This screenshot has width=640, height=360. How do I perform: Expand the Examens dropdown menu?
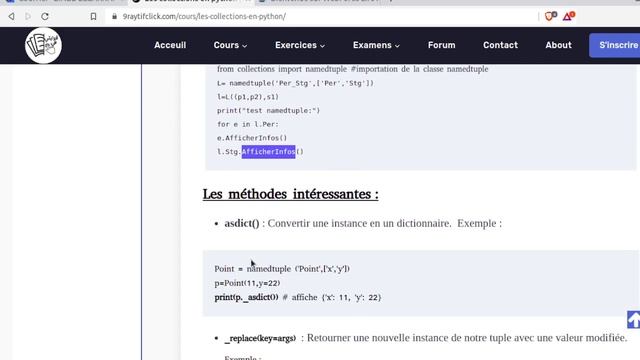pyautogui.click(x=376, y=45)
